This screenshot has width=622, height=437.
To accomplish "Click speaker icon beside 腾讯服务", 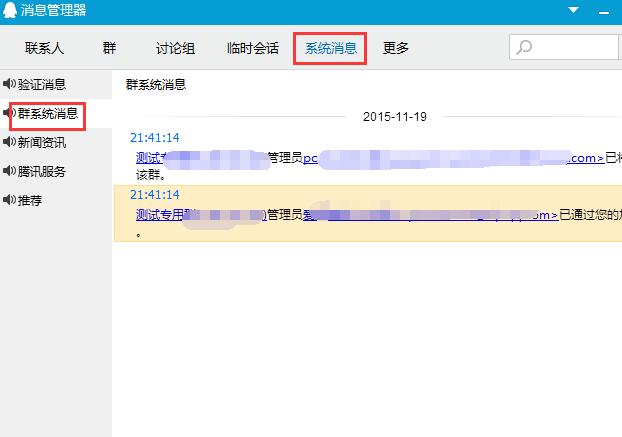I will point(9,171).
